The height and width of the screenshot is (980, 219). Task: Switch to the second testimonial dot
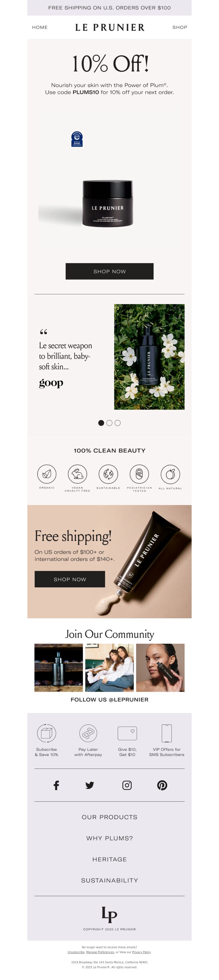click(x=109, y=423)
